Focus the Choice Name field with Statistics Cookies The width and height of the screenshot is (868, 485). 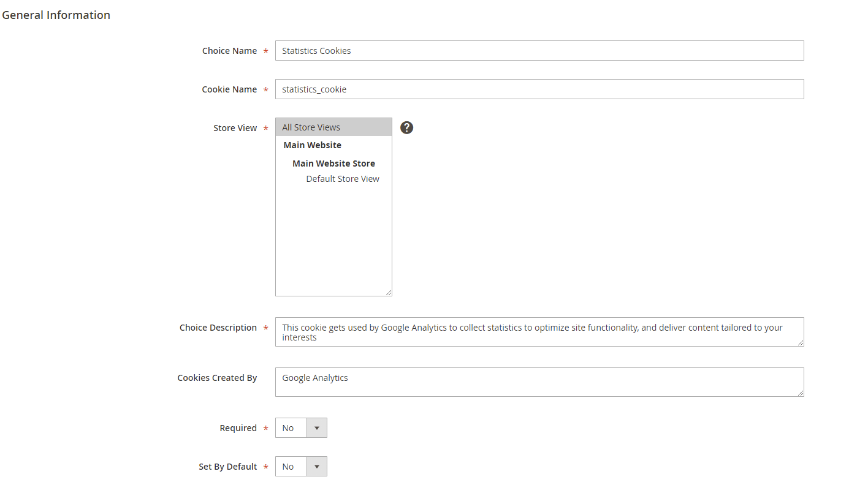pyautogui.click(x=539, y=51)
